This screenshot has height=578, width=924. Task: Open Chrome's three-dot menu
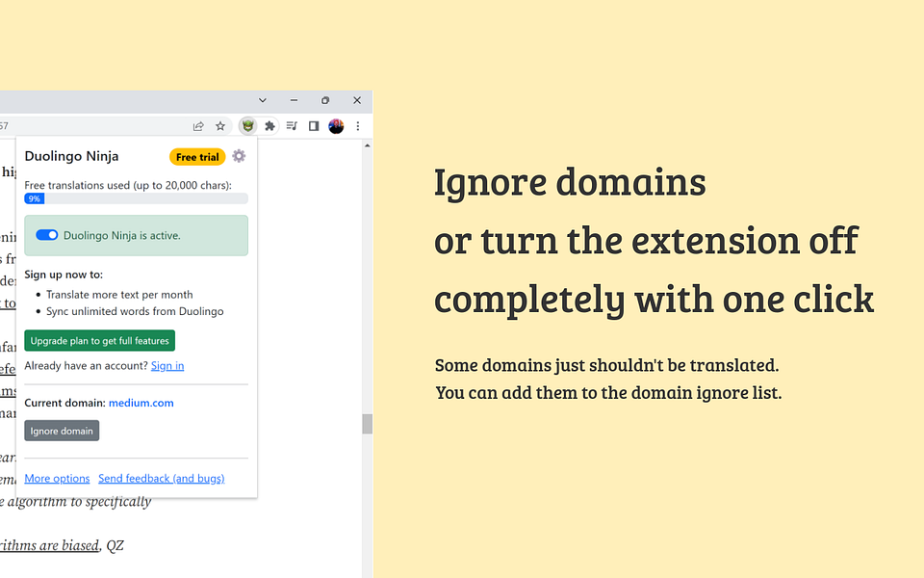358,125
